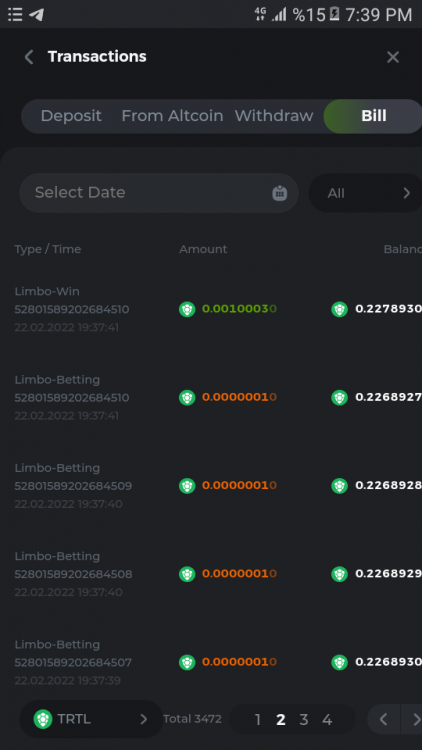Tap the coin icon beside balance 0.2278930
The width and height of the screenshot is (422, 750).
pos(339,309)
